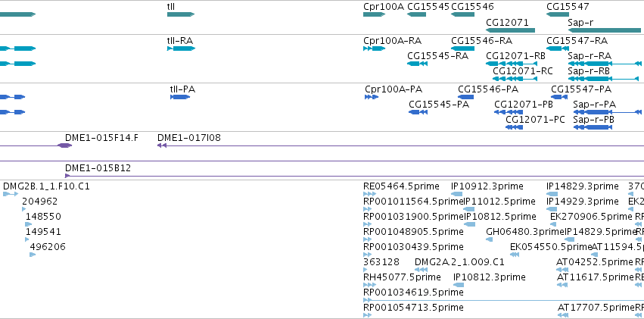This screenshot has width=644, height=319.
Task: Click the GH06480.3prime EST glyph
Action: point(489,239)
